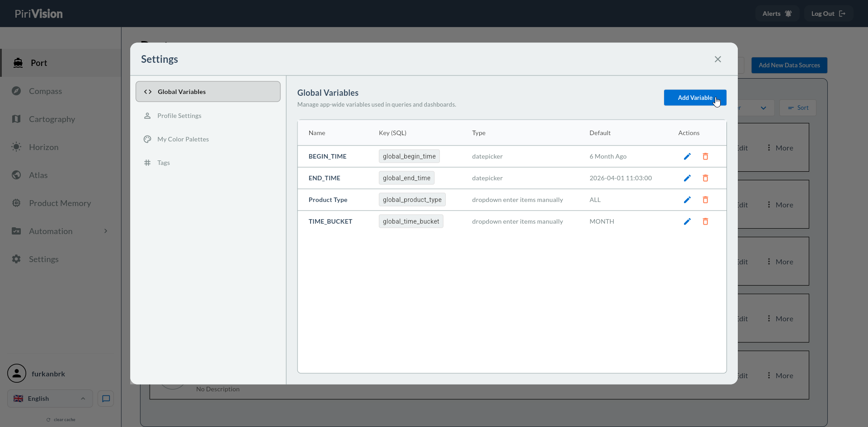Open My Color Palettes tab
This screenshot has width=868, height=427.
(x=208, y=139)
